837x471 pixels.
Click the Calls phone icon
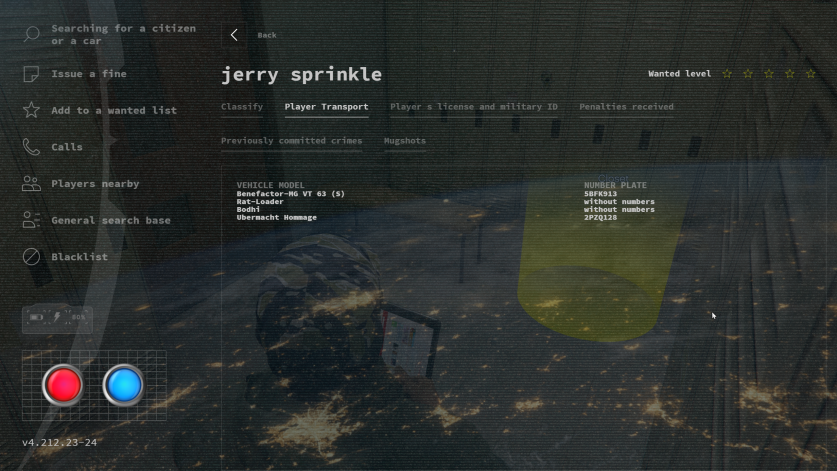coord(32,147)
